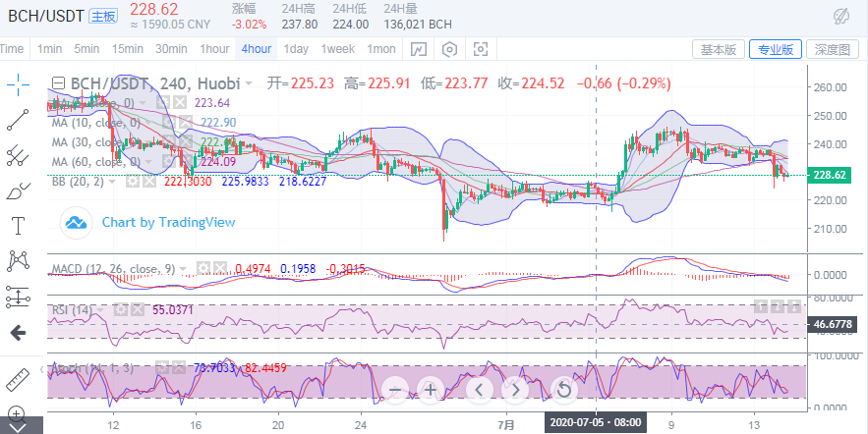This screenshot has height=434, width=868.
Task: Select the 4hour interval tab
Action: click(x=257, y=49)
